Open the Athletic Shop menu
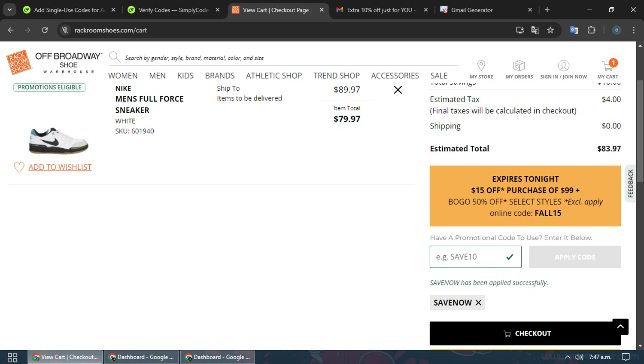This screenshot has height=364, width=644. (x=274, y=76)
